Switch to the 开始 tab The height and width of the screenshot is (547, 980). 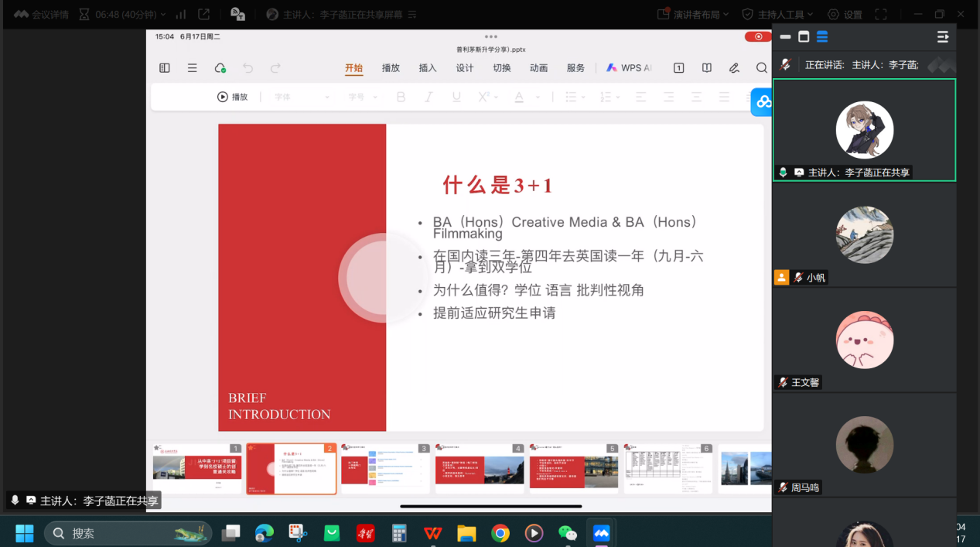click(353, 68)
